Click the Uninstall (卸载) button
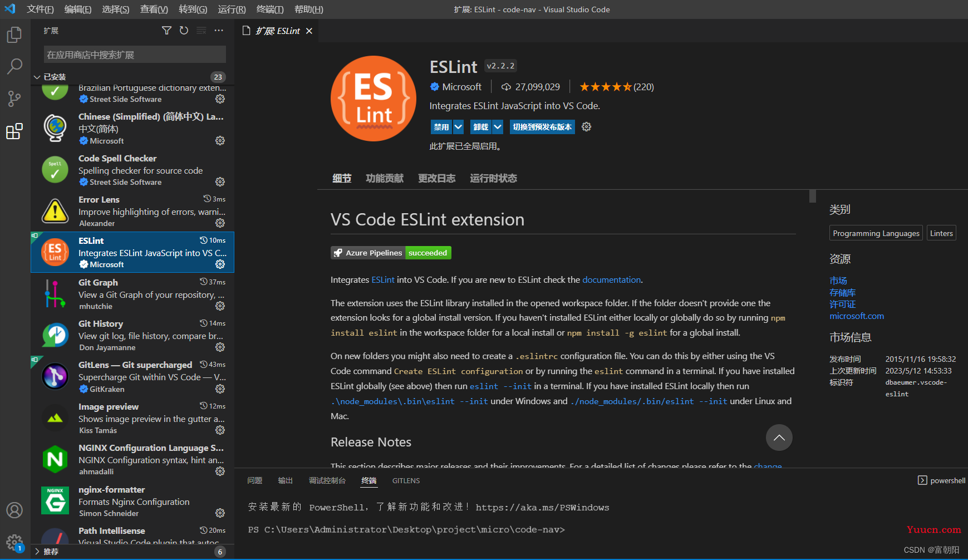This screenshot has width=968, height=560. [x=481, y=127]
